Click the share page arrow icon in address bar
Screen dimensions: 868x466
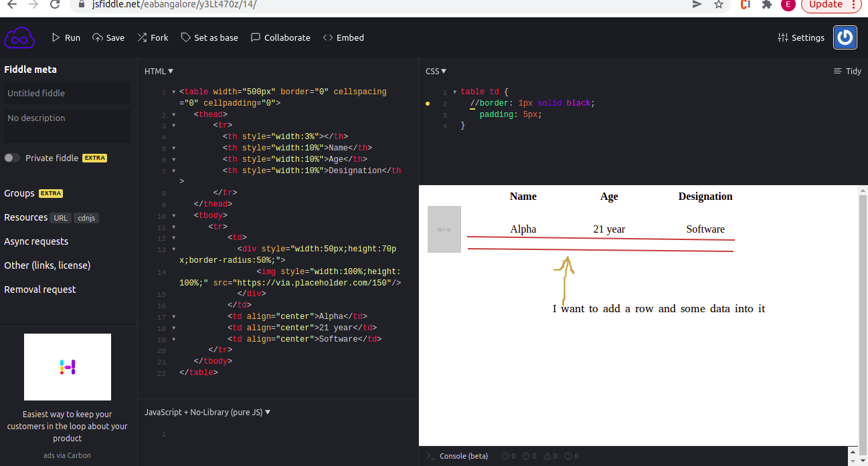[697, 4]
